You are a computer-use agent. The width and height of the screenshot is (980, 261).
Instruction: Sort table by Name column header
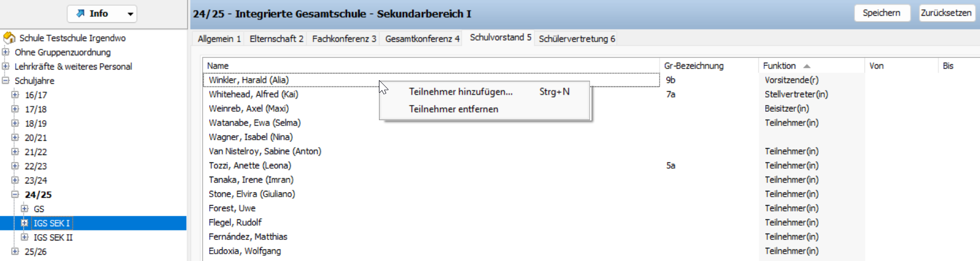point(218,66)
